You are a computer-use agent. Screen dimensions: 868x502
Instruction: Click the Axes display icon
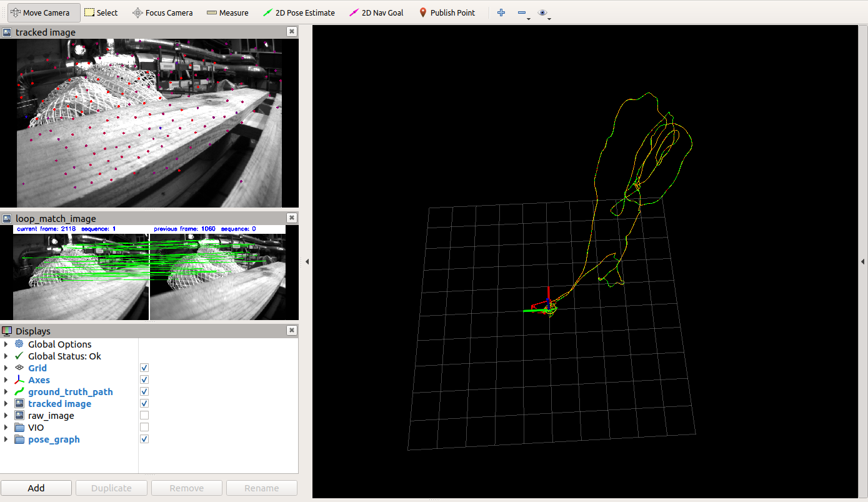tap(19, 380)
